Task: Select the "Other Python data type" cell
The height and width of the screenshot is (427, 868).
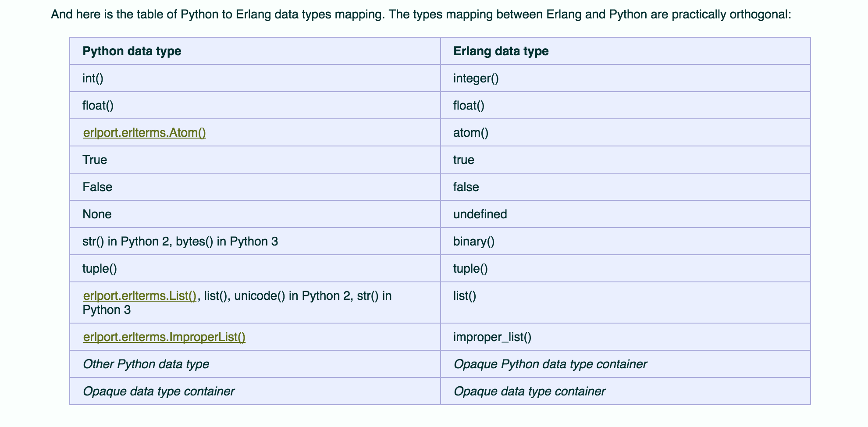Action: point(146,364)
